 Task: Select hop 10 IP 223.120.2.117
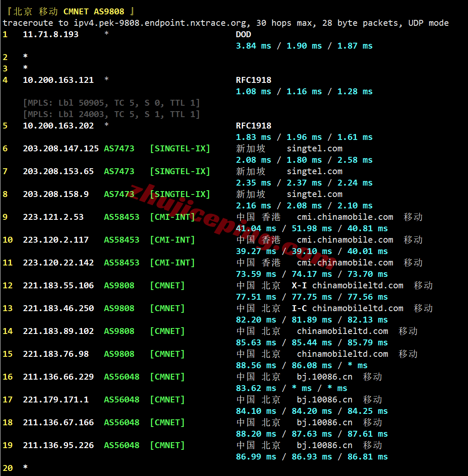[x=56, y=240]
